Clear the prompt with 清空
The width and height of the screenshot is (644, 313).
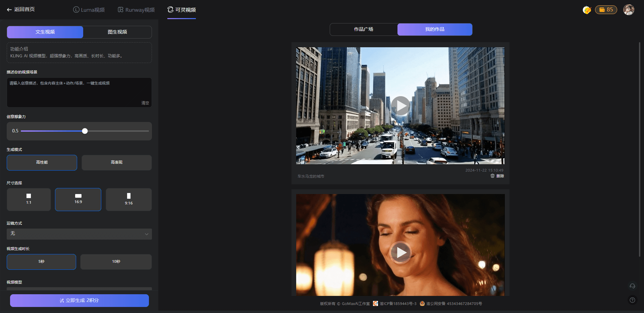[145, 103]
